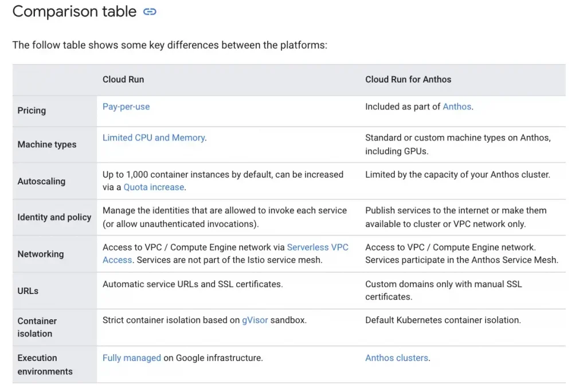Screen dimensions: 587x392
Task: Click the Comparison table heading text
Action: click(75, 11)
